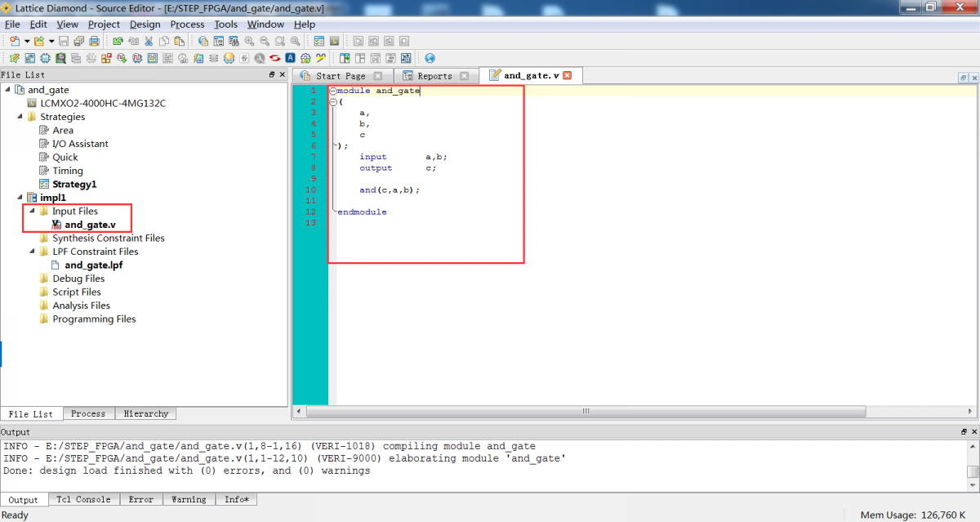Switch to the Reports tab
980x522 pixels.
(x=434, y=76)
